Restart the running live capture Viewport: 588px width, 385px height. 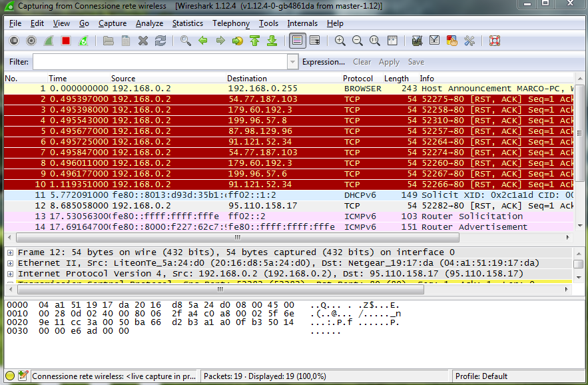coord(83,41)
